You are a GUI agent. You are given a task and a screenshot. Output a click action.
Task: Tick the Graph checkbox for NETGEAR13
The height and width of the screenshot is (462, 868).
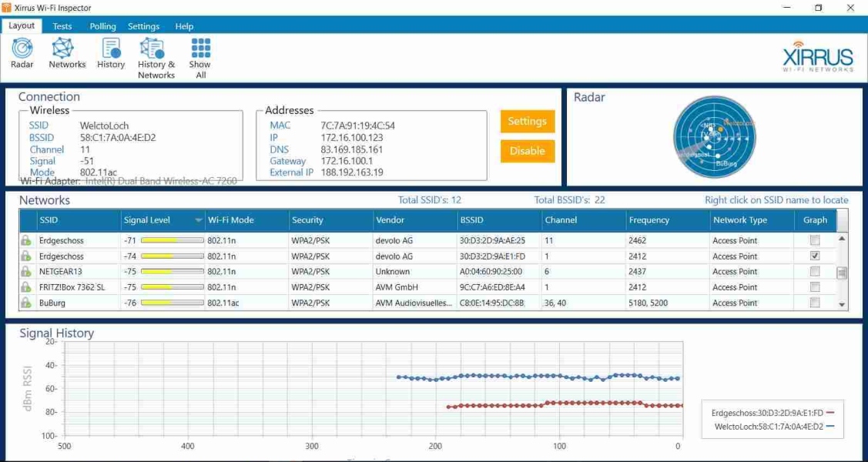coord(814,271)
